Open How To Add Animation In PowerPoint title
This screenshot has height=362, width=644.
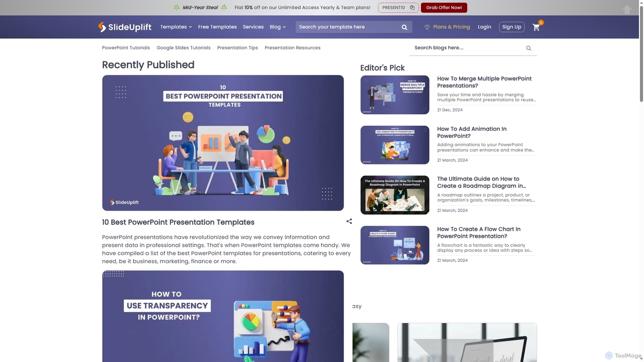pos(472,132)
